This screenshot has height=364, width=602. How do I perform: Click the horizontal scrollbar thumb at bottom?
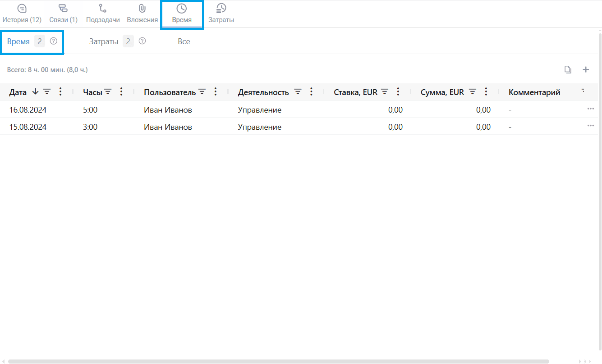278,361
